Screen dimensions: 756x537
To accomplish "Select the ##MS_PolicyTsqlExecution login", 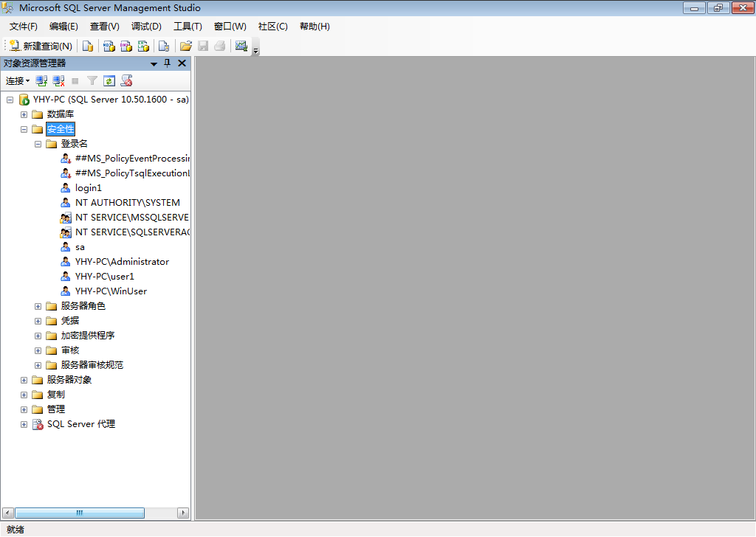I will click(x=132, y=173).
